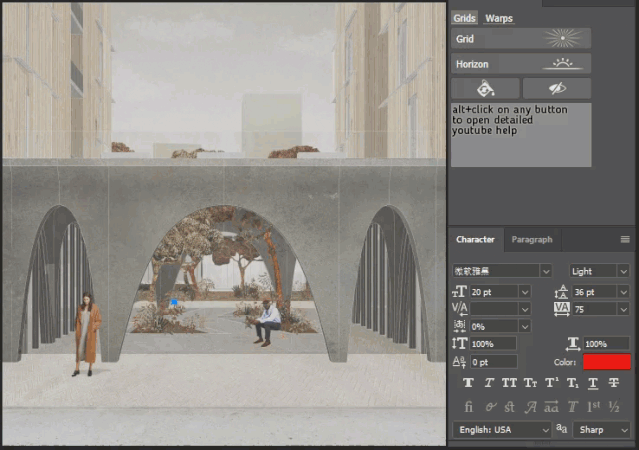Enable All Caps text style
The width and height of the screenshot is (639, 450).
509,383
